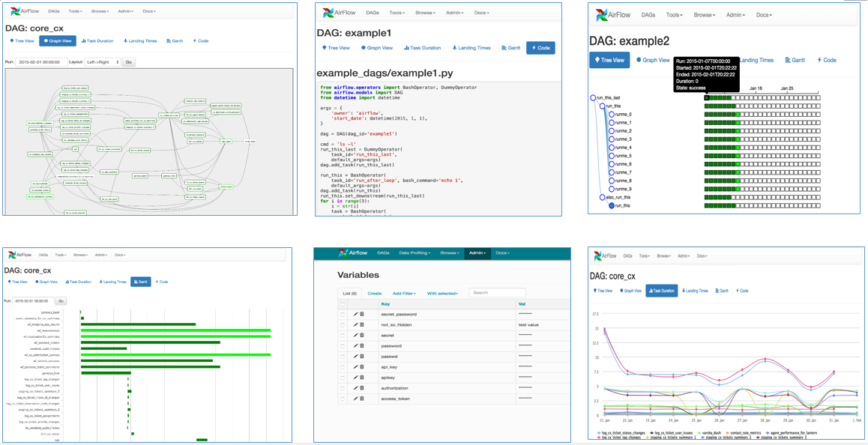
Task: Toggle select-all checkbox in Variables table header
Action: (342, 304)
